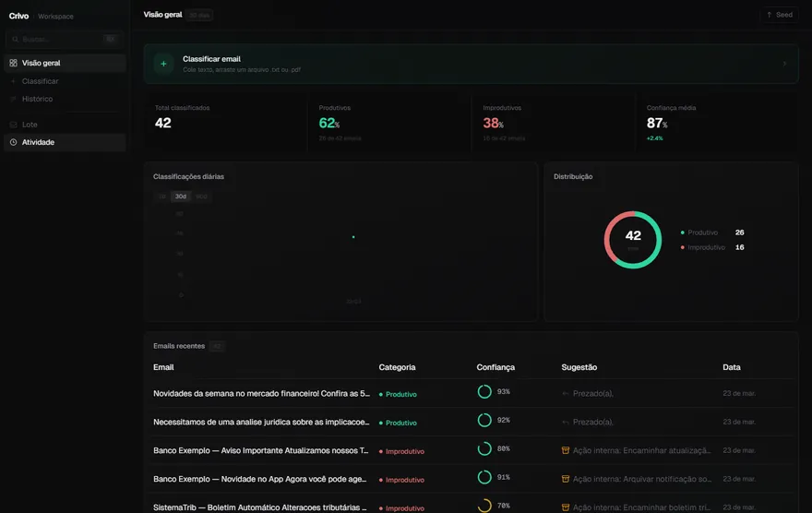Select the 30d chart range tab

coord(181,197)
